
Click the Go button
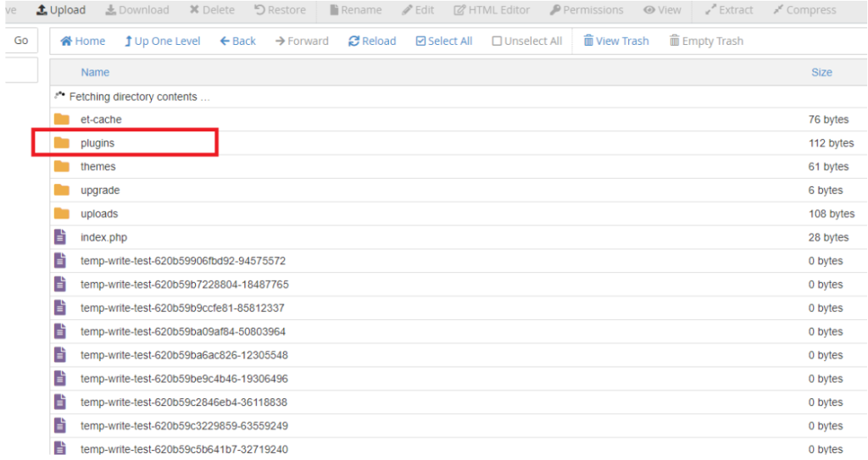point(21,41)
